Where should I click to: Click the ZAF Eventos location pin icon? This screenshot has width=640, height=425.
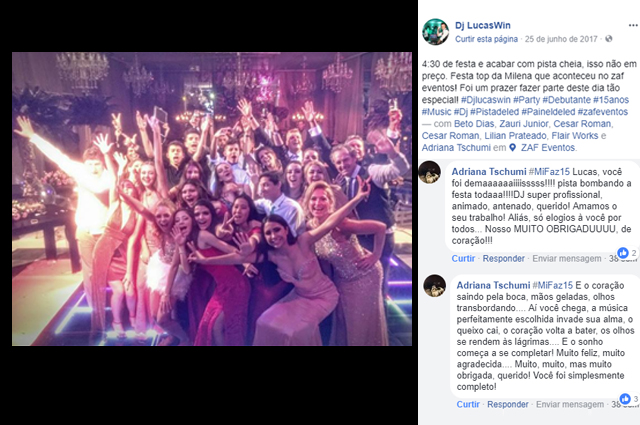click(x=513, y=148)
